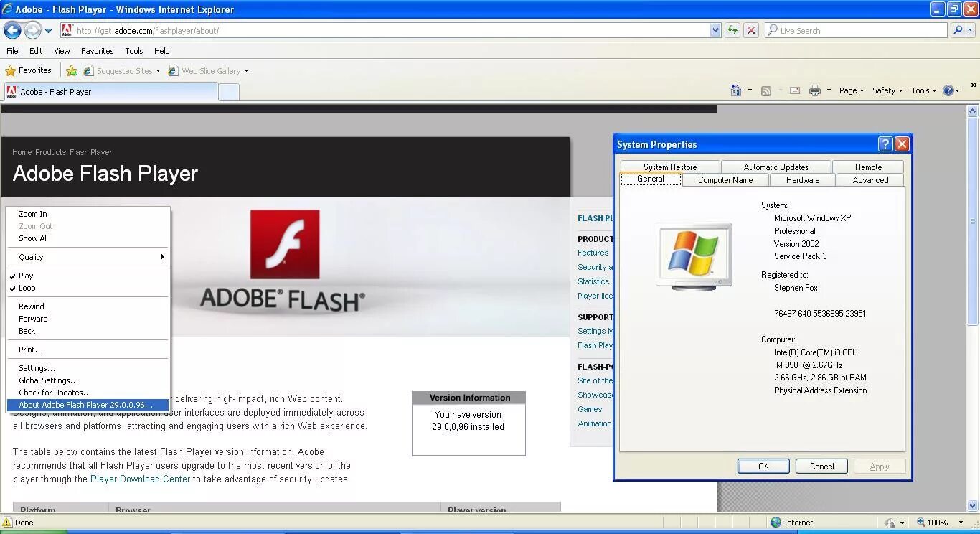Open search provider options dropdown
980x534 pixels.
971,30
